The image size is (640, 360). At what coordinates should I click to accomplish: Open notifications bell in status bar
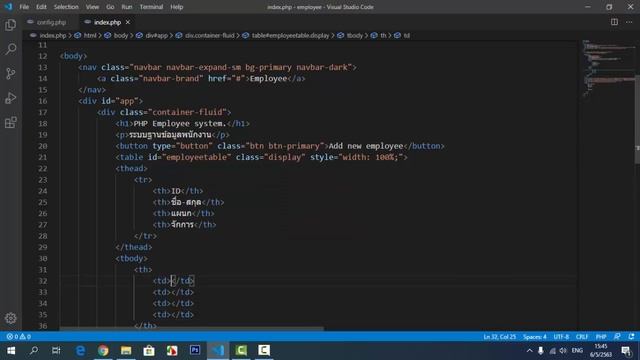tap(631, 337)
